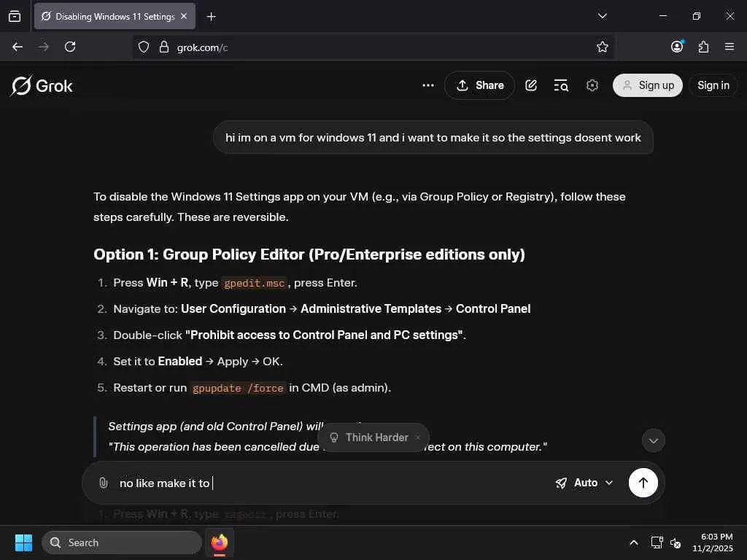Viewport: 747px width, 560px height.
Task: Click the gpedit.msc code snippet
Action: [x=255, y=283]
